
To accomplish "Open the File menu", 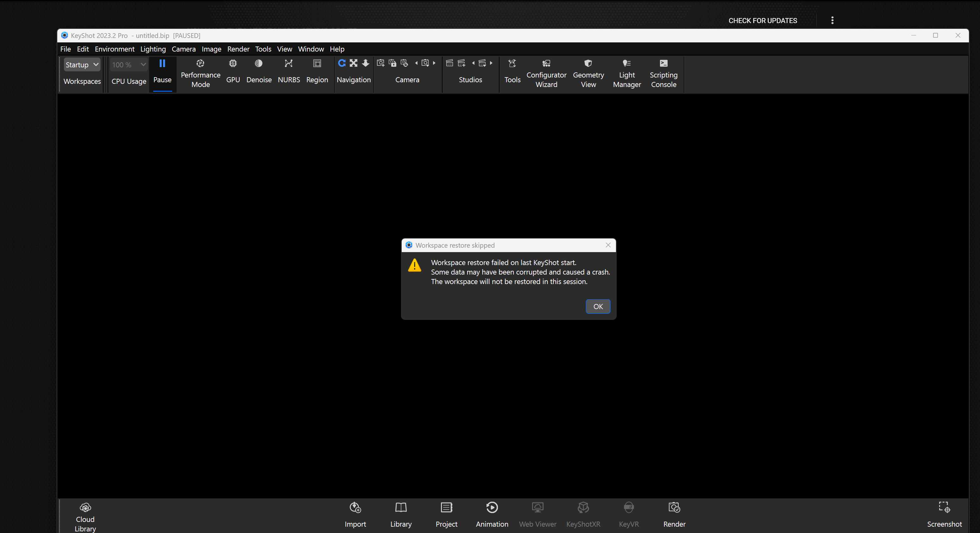I will pyautogui.click(x=66, y=49).
